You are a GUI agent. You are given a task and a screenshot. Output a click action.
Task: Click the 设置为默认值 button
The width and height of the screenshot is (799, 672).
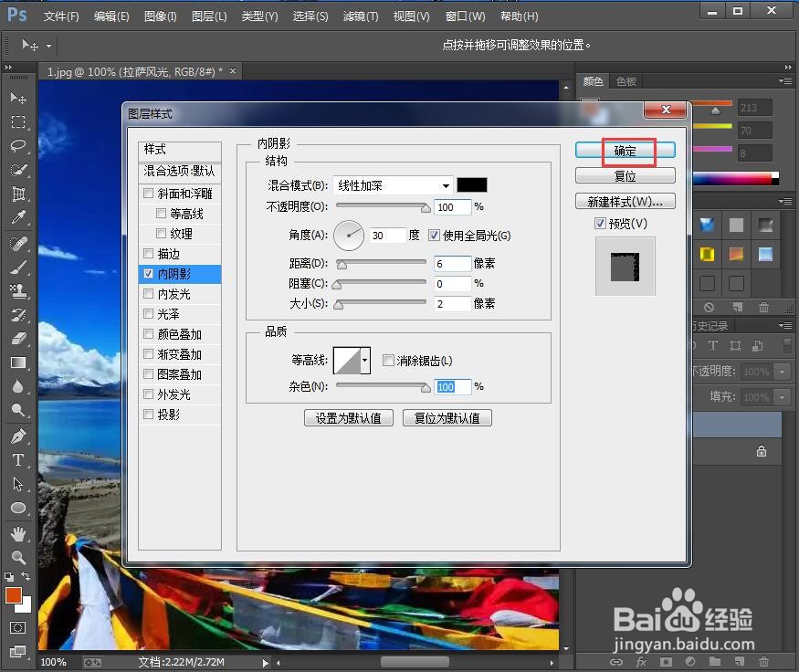[349, 417]
